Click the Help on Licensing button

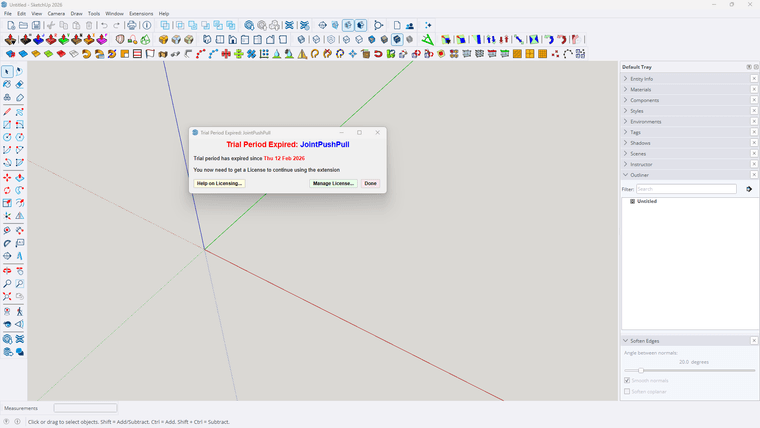click(x=219, y=183)
